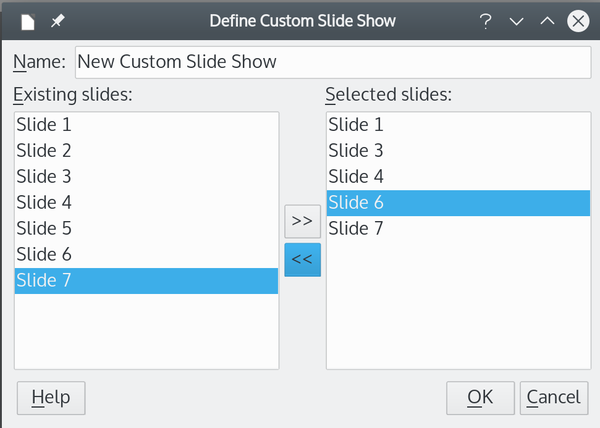This screenshot has height=428, width=600.
Task: Click highlighted Slide 6 in Selected slides
Action: point(458,203)
